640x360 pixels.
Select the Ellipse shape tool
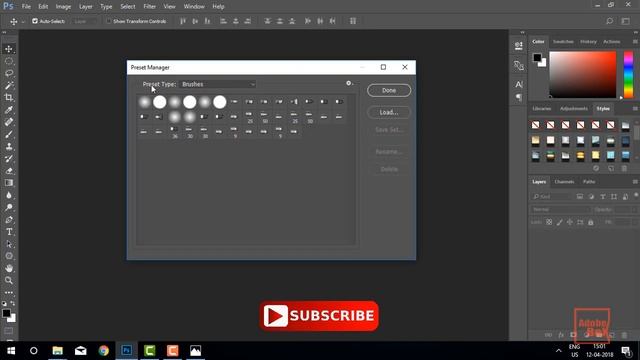[x=9, y=256]
